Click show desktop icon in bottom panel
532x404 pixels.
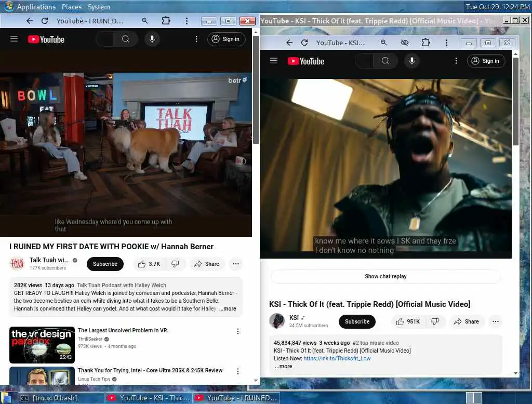[x=6, y=398]
